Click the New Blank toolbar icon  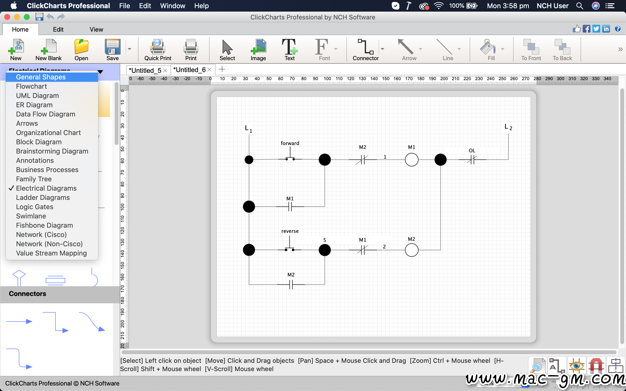point(48,50)
